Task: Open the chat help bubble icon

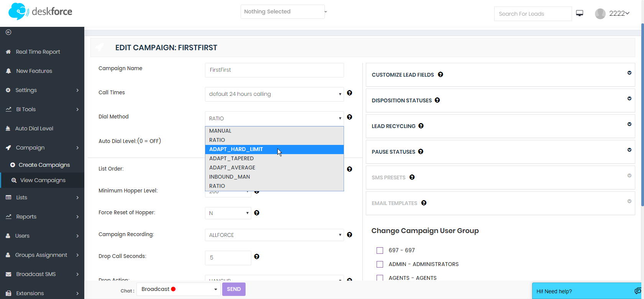Action: [637, 291]
